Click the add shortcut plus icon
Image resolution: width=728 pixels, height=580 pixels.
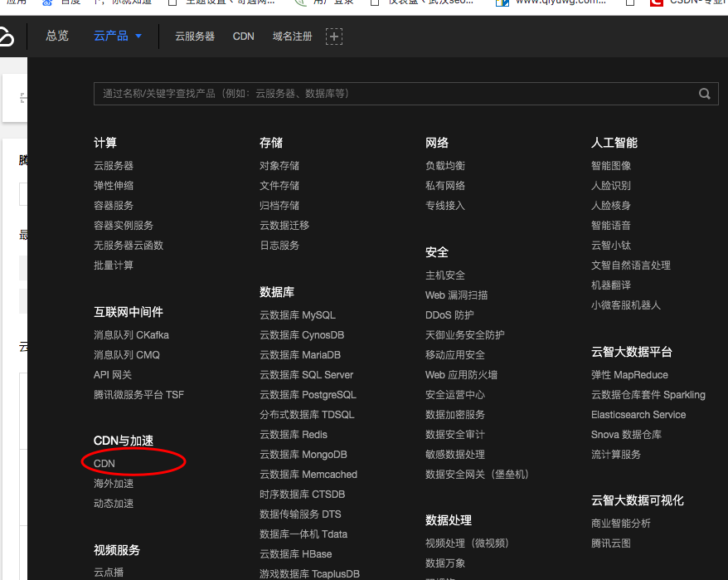coord(334,37)
